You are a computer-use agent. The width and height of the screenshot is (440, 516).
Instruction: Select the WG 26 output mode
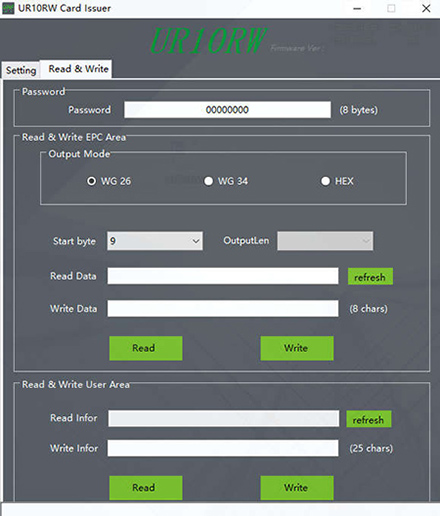109,181
